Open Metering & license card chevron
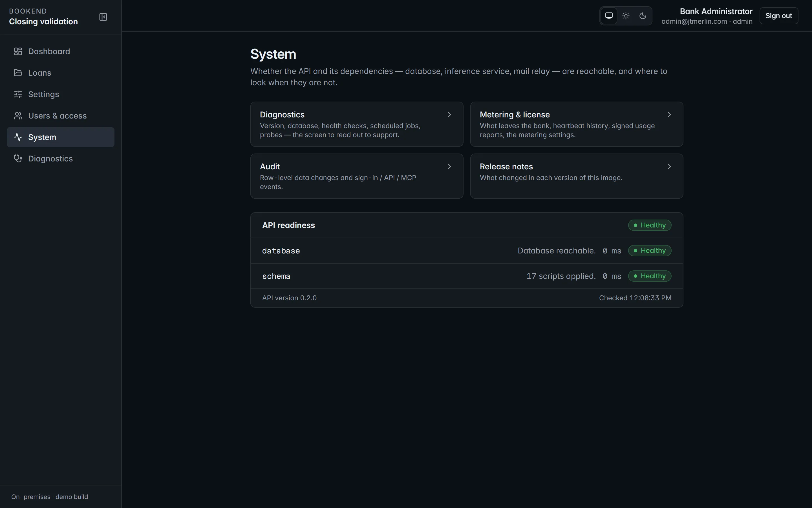The image size is (812, 508). click(x=669, y=115)
